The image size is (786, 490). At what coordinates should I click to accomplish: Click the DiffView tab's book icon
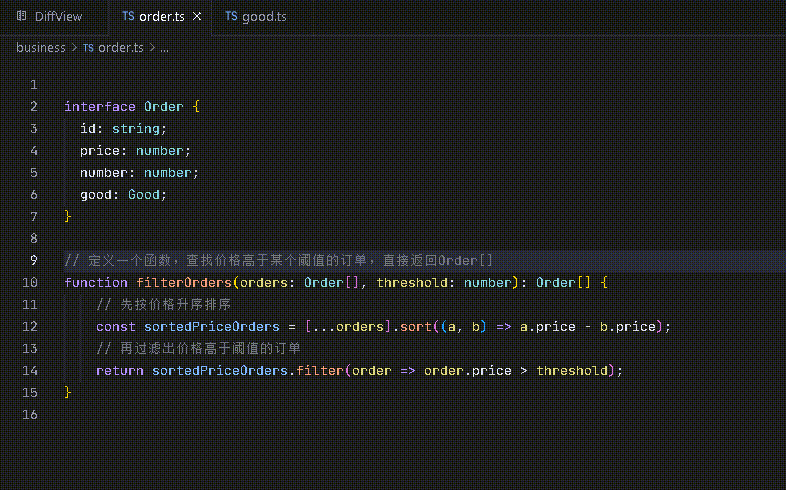coord(22,17)
